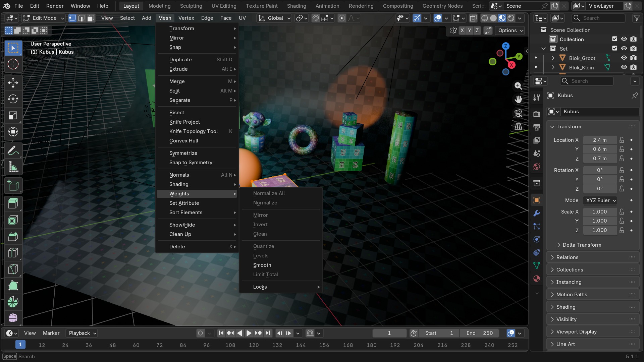Open the Locks submenu

tap(280, 287)
